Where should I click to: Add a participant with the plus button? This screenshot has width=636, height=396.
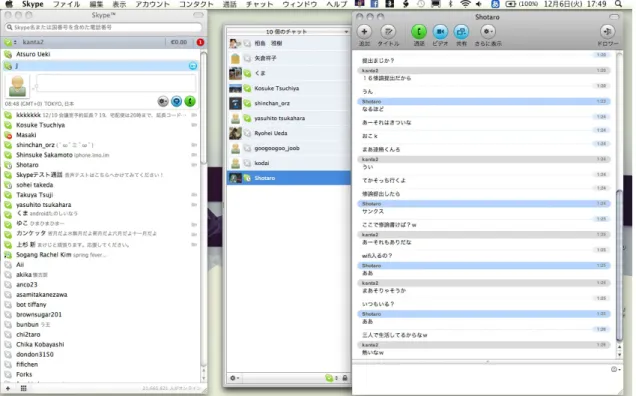coord(364,32)
